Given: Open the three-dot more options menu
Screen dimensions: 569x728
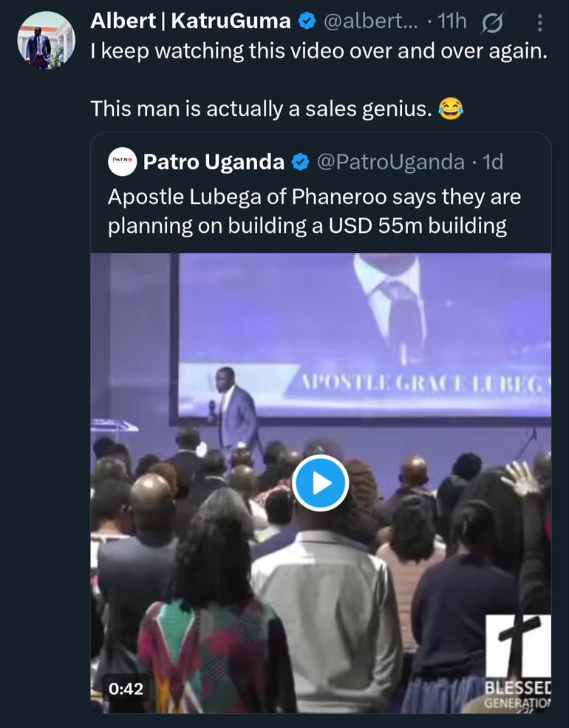Looking at the screenshot, I should click(x=539, y=23).
